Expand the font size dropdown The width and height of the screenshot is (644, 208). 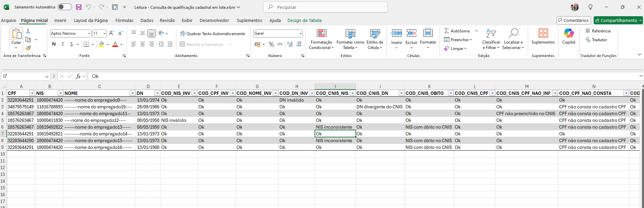(104, 33)
